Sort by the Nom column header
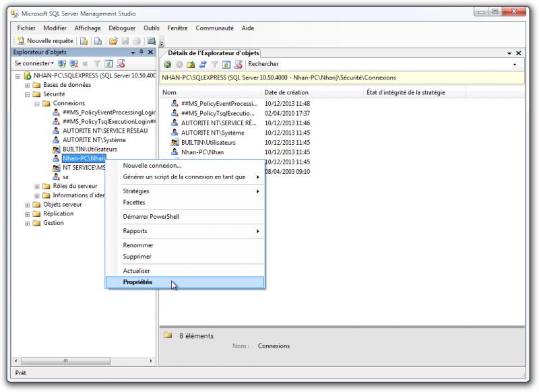The height and width of the screenshot is (392, 539). tap(210, 93)
